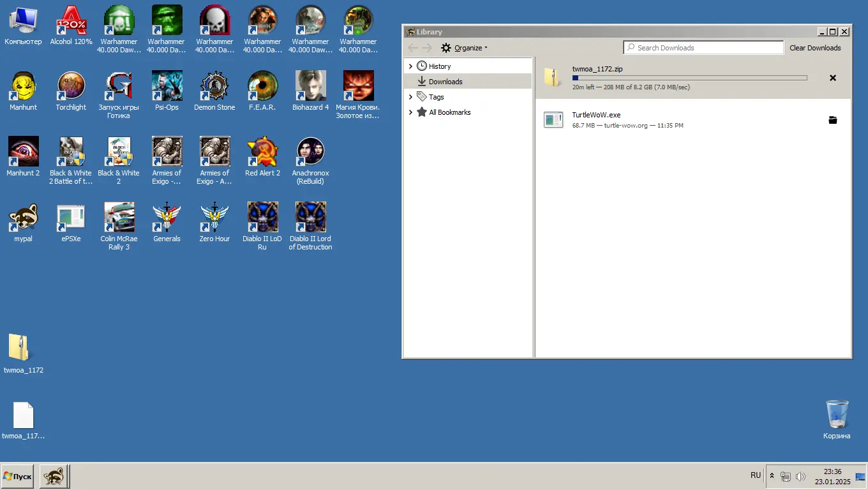Image resolution: width=868 pixels, height=490 pixels.
Task: Launch the Psi-Ops shortcut
Action: click(x=167, y=91)
